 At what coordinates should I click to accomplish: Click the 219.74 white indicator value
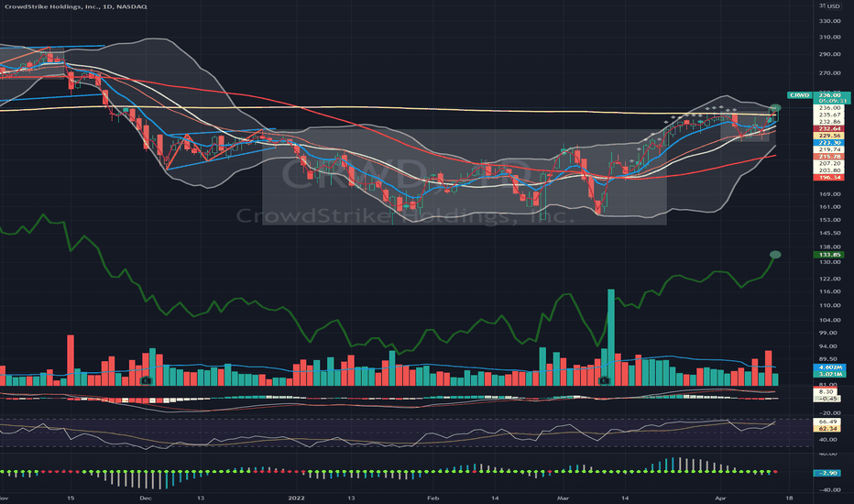(827, 149)
